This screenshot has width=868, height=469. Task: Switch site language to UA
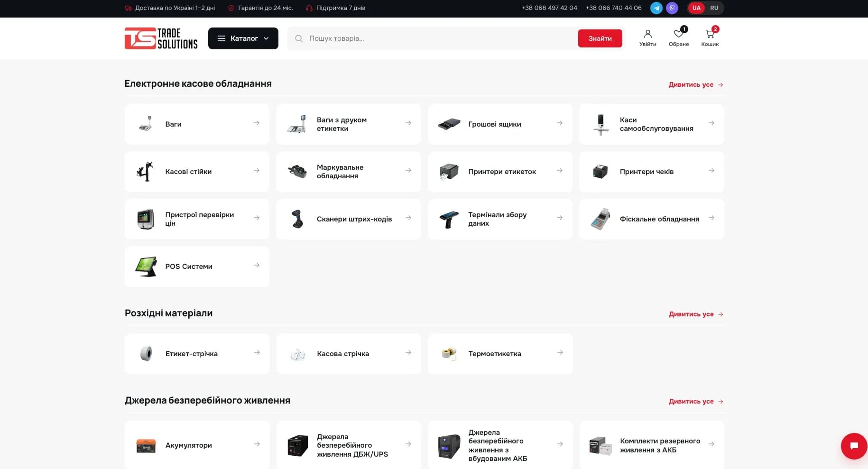696,8
